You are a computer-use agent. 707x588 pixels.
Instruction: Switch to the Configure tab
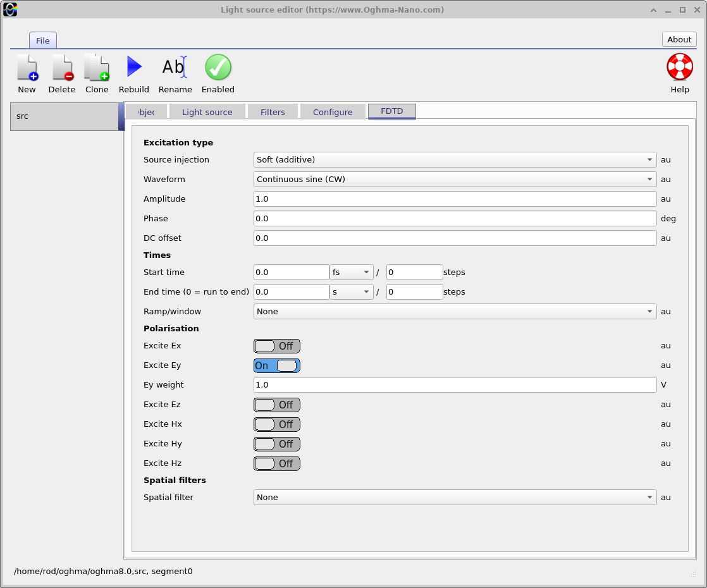click(332, 112)
